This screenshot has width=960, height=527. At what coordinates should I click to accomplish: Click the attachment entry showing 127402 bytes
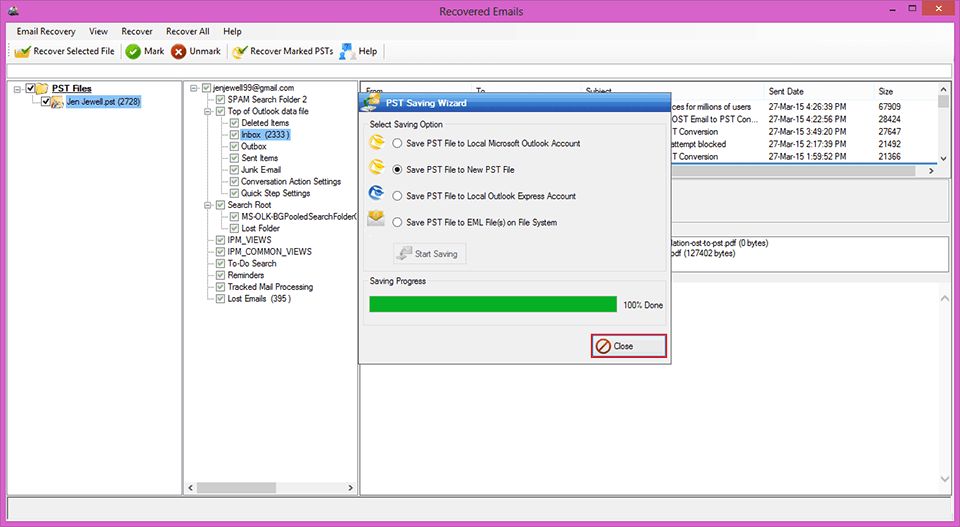703,253
